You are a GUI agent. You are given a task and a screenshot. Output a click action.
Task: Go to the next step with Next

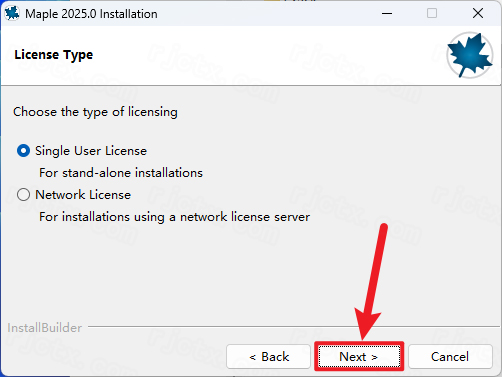(x=359, y=357)
